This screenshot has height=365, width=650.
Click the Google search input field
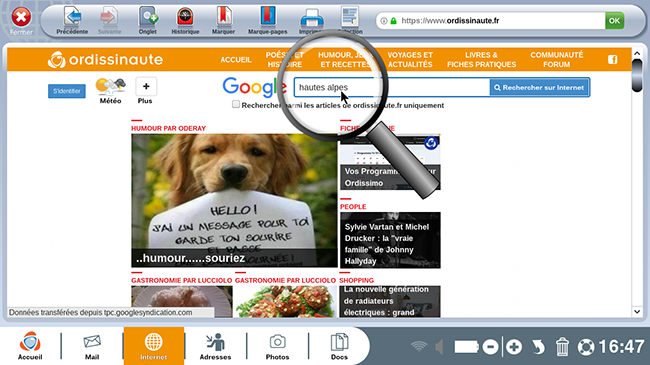coord(392,88)
